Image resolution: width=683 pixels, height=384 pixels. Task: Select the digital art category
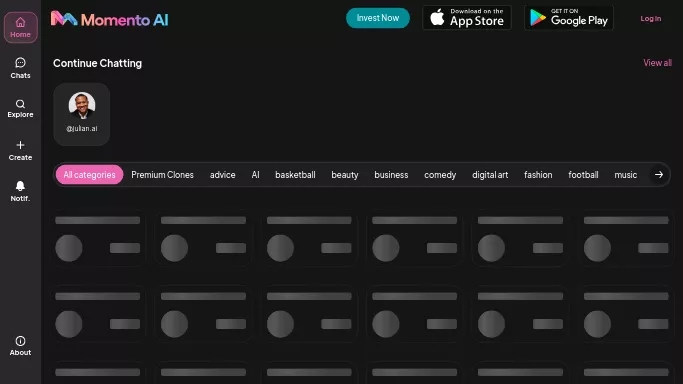coord(490,175)
